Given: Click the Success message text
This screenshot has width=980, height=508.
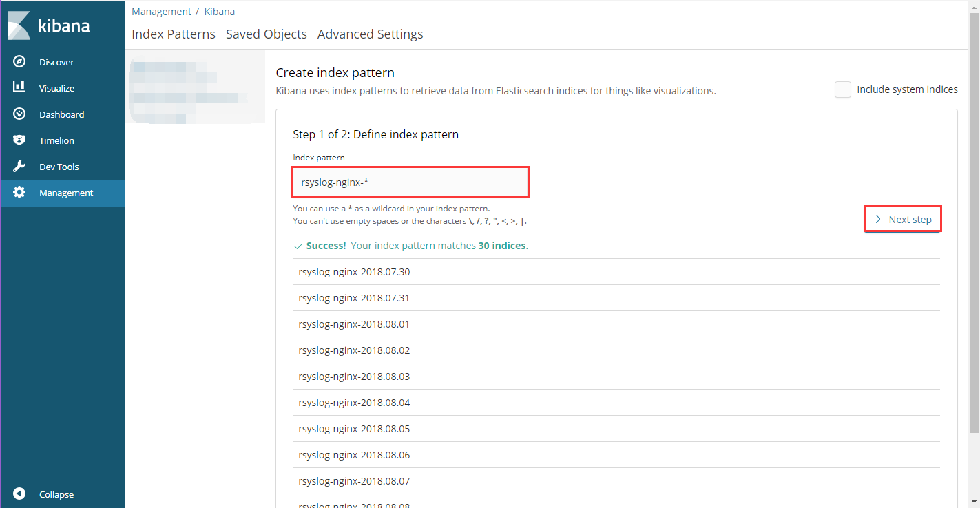Looking at the screenshot, I should (x=417, y=246).
